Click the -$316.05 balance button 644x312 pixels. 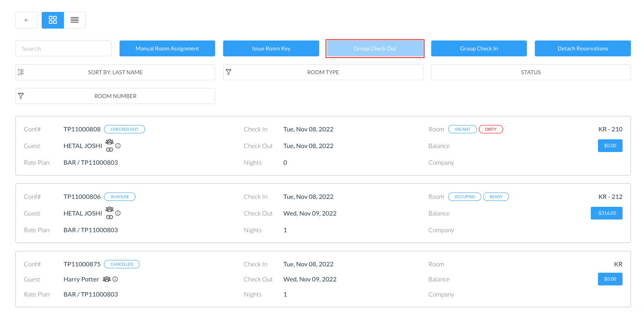coord(606,213)
